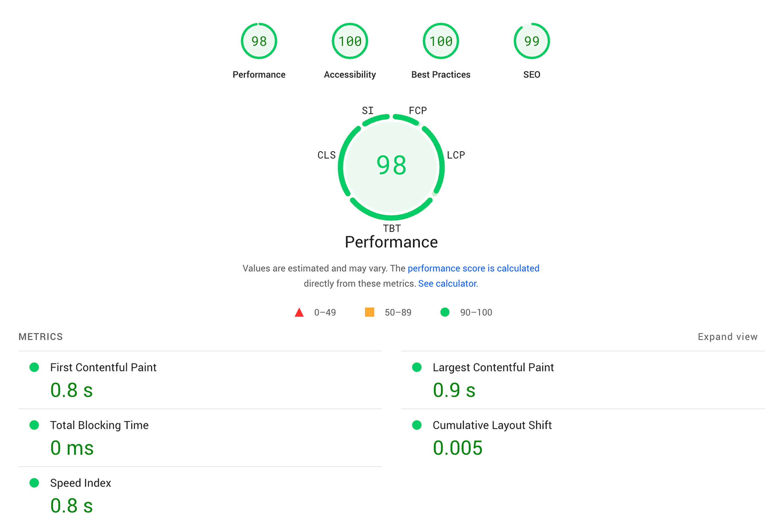
Task: Click the LCP label on the gauge
Action: click(x=456, y=155)
